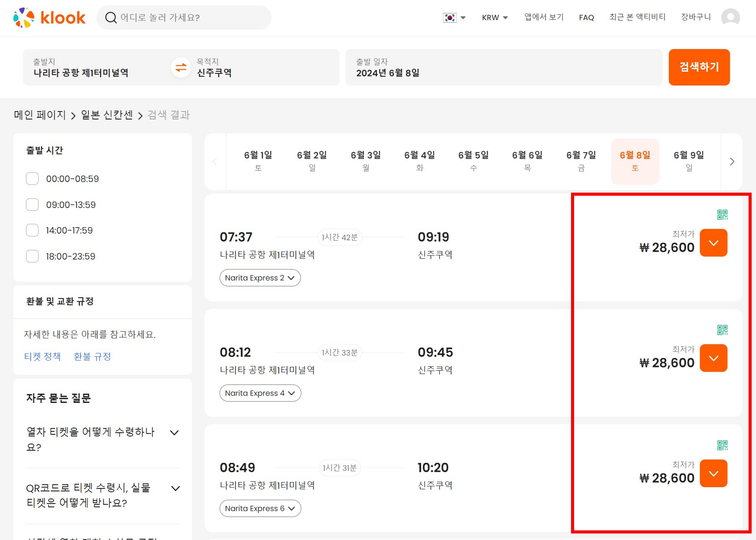Click the orange 검색하기 search button

(x=699, y=67)
